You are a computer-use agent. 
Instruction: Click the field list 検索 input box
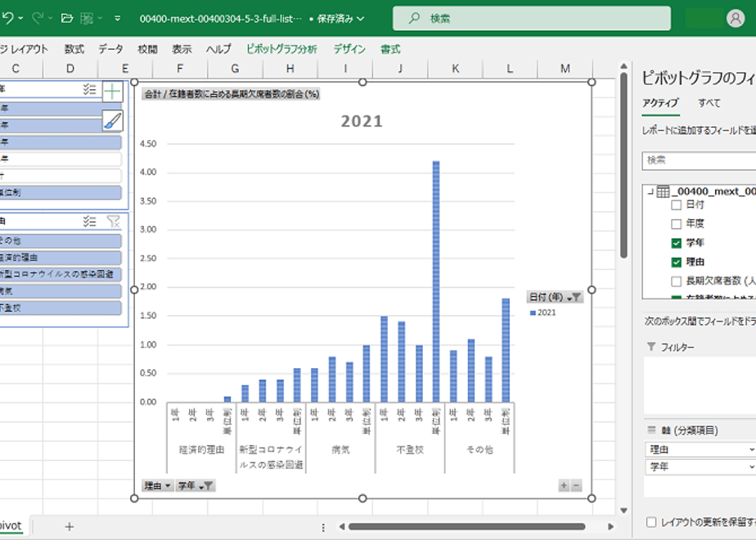pyautogui.click(x=699, y=160)
